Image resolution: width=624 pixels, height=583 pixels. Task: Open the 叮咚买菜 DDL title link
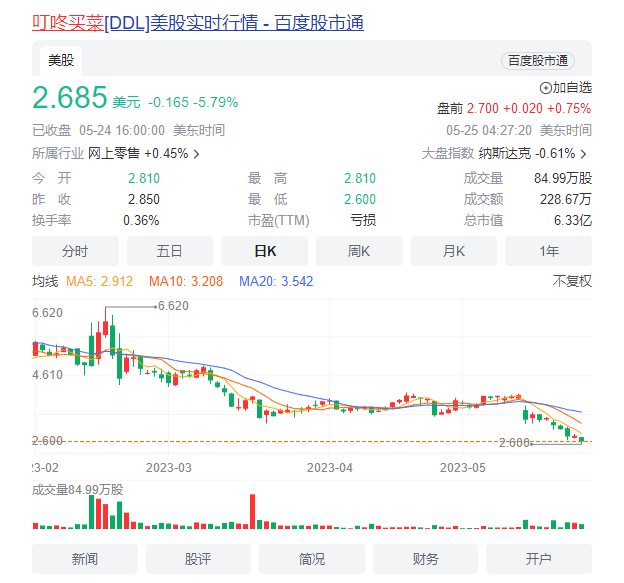coord(198,22)
